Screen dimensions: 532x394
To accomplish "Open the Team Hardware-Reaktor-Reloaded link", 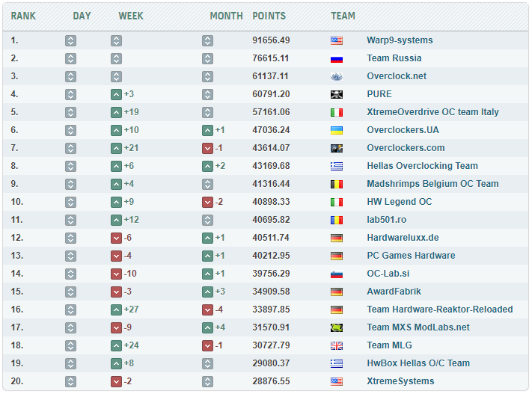I will 439,310.
